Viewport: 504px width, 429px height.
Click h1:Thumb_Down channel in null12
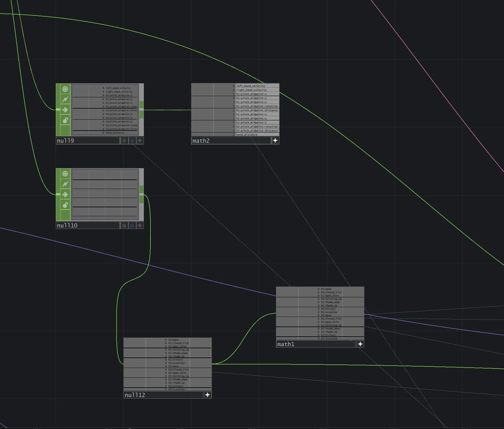pos(178,353)
